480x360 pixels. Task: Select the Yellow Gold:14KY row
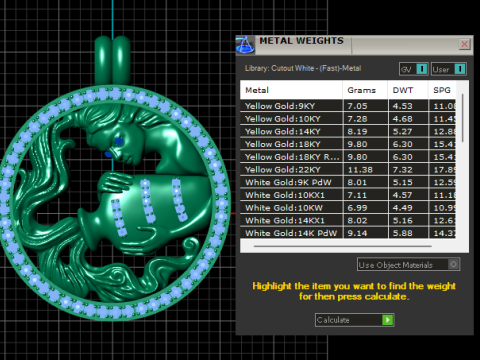click(x=348, y=131)
